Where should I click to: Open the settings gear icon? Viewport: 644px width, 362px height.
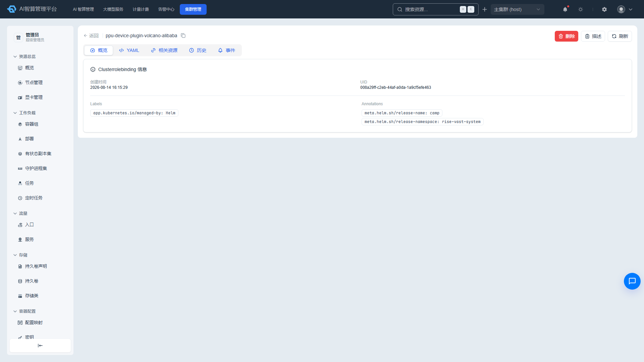[x=604, y=9]
